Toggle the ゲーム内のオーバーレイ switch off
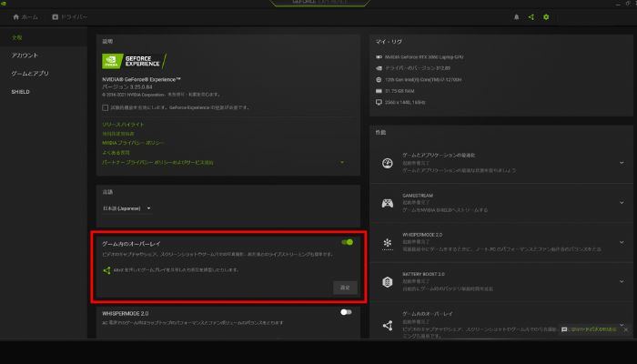Image resolution: width=637 pixels, height=364 pixels. (x=347, y=242)
